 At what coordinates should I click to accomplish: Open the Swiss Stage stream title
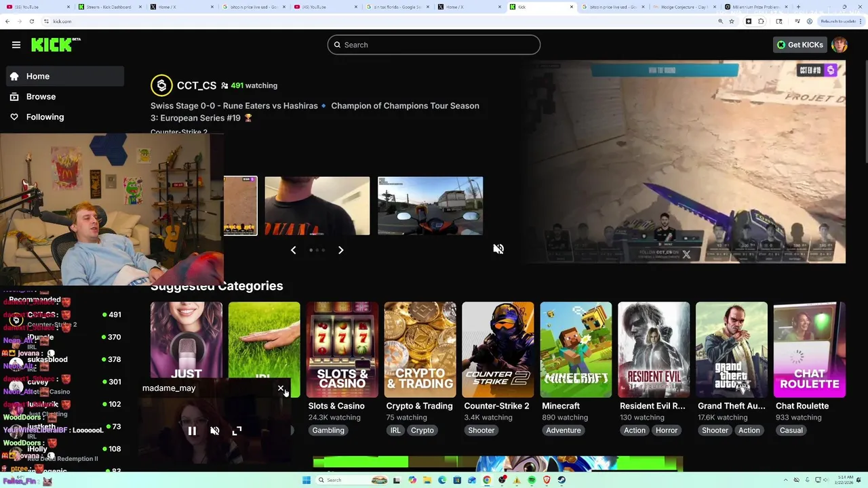coord(315,112)
